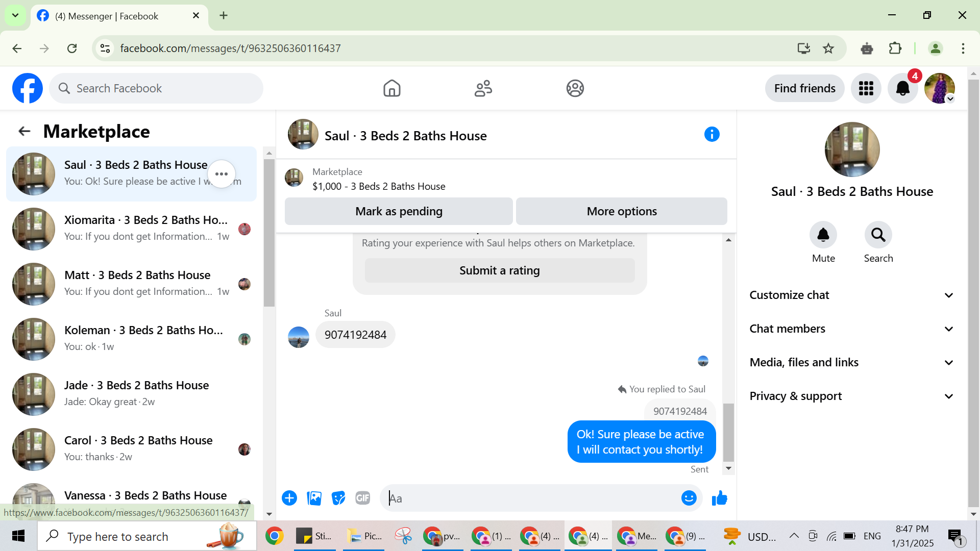This screenshot has height=551, width=980.
Task: Open the $1,000 - 3 Beds 2 Baths House listing
Action: coord(379,186)
